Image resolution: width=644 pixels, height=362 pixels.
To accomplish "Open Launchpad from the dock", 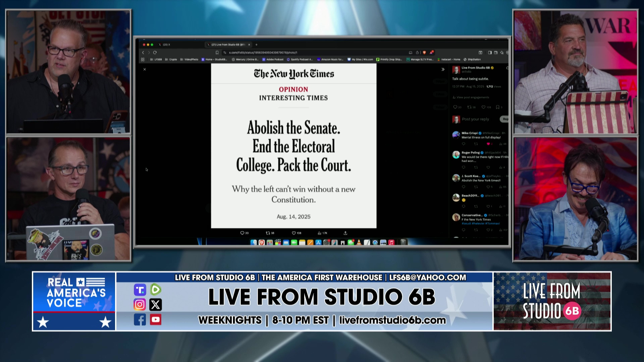I will (270, 242).
